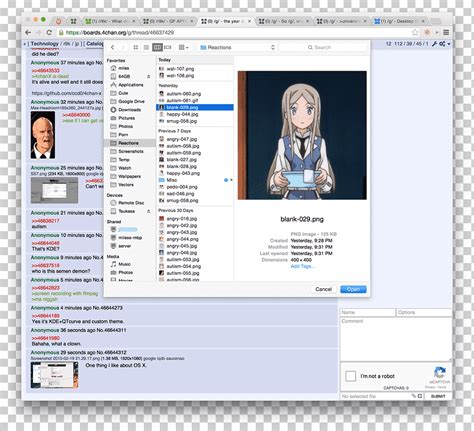
Task: Click the browser extension icon
Action: click(428, 32)
